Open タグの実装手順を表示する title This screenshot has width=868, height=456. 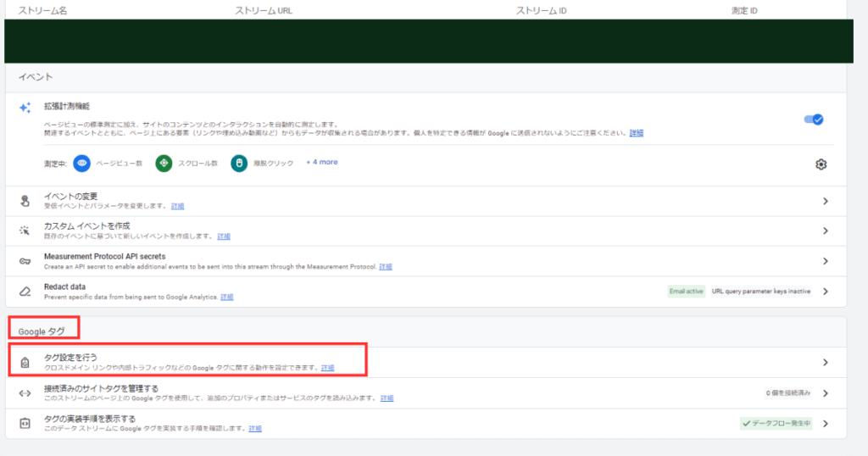90,419
